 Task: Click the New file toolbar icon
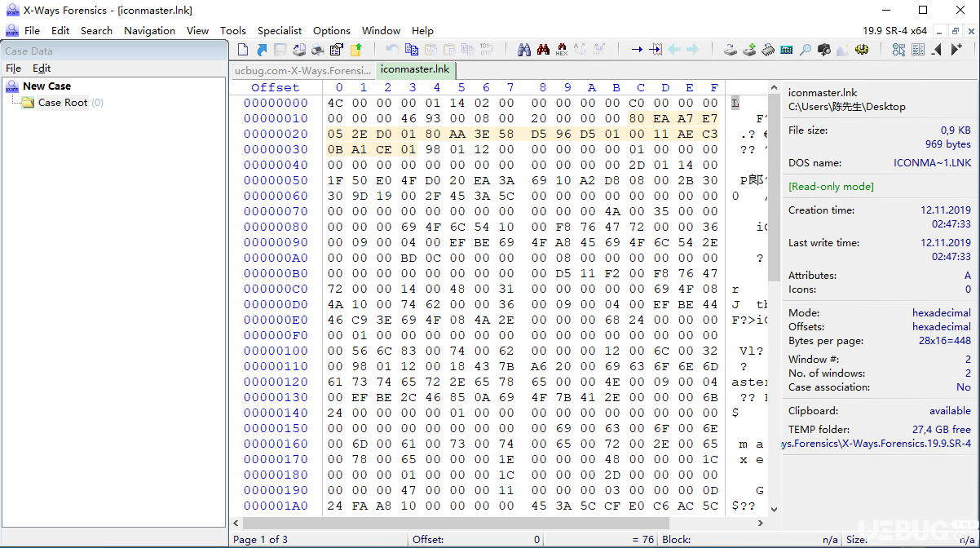[x=243, y=50]
